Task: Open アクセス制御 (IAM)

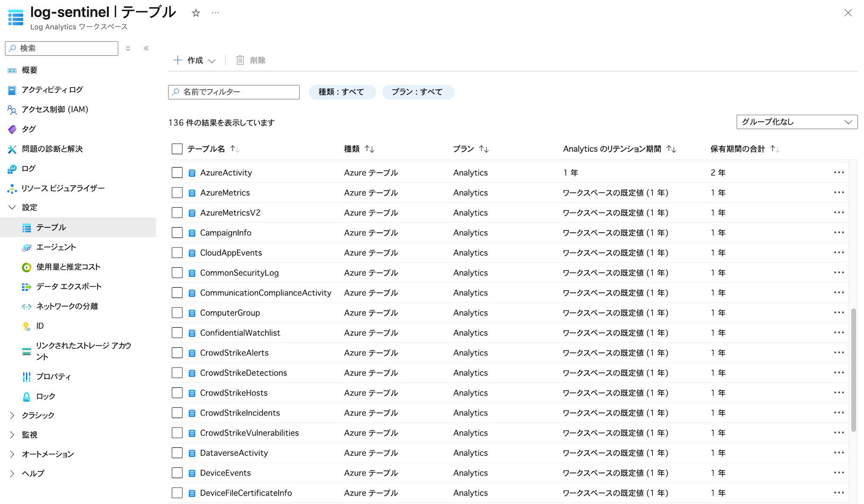Action: [x=54, y=109]
